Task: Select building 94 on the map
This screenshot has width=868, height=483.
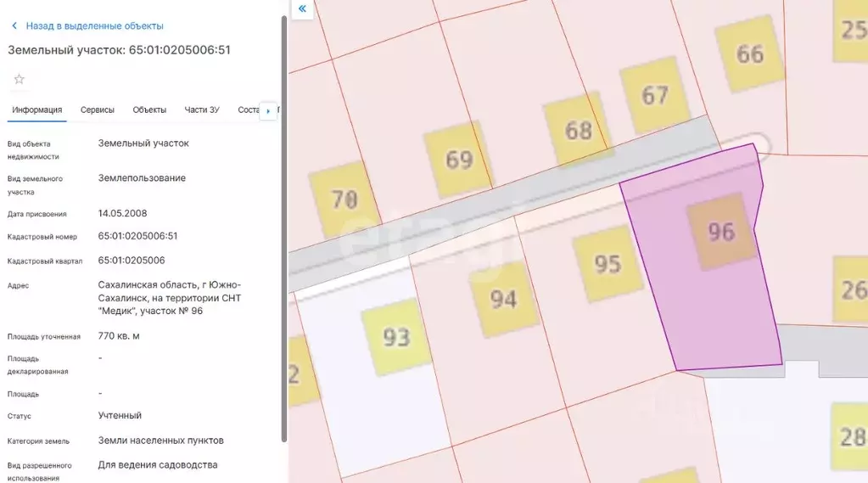Action: pos(504,298)
